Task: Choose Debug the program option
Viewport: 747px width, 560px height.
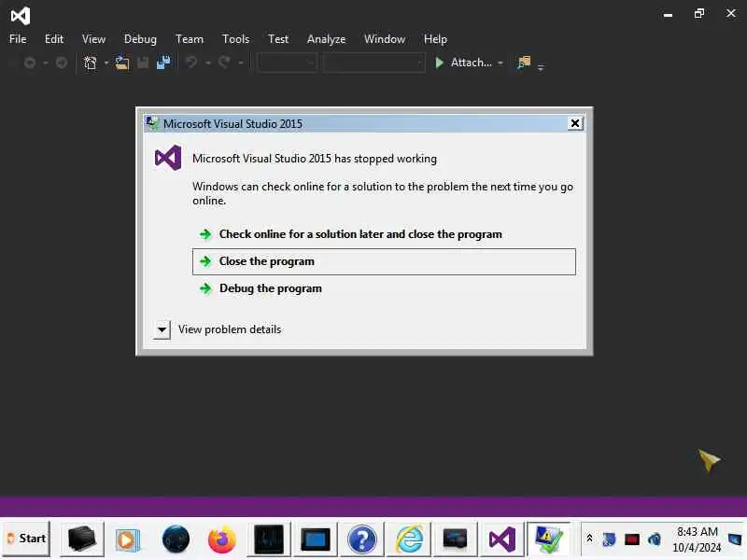Action: click(270, 288)
